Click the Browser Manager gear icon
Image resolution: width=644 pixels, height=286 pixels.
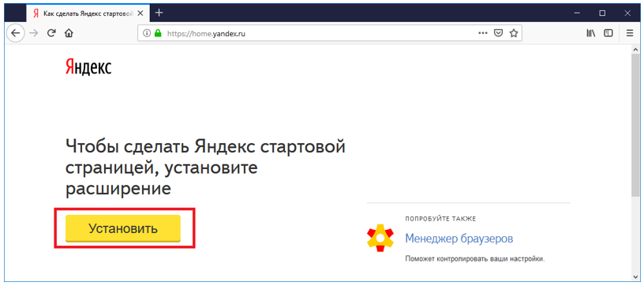380,238
